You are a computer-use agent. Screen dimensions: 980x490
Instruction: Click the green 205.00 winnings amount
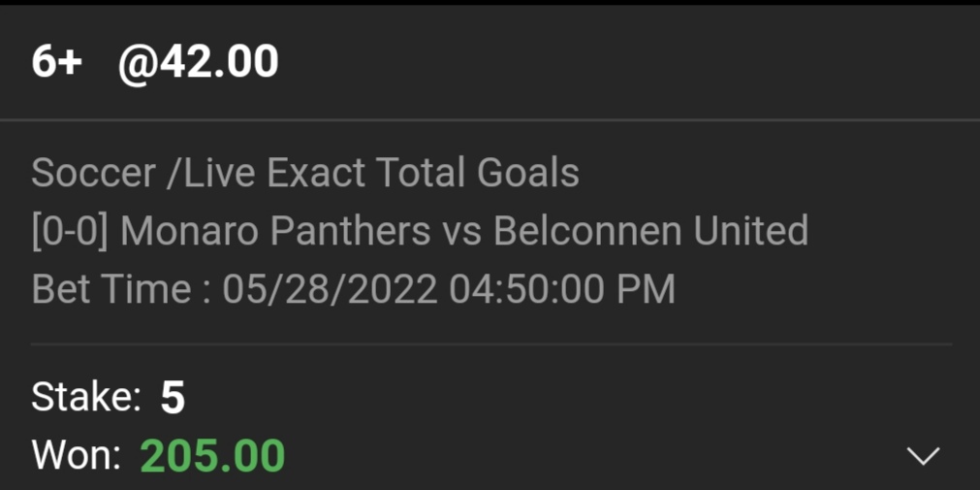(212, 455)
